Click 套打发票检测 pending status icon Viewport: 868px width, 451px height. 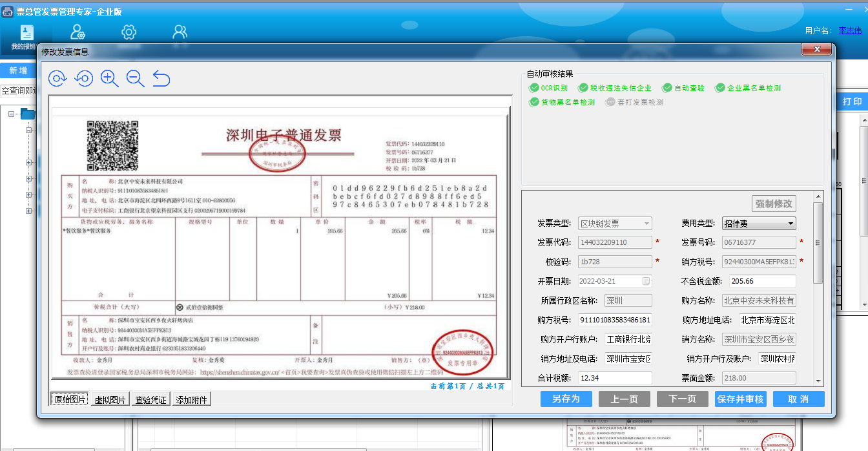[x=610, y=102]
